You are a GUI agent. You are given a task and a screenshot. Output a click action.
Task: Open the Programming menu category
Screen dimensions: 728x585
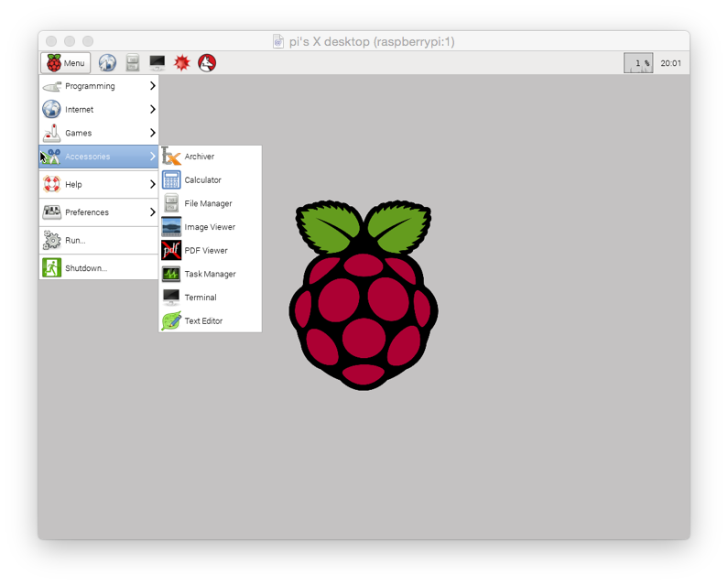99,86
